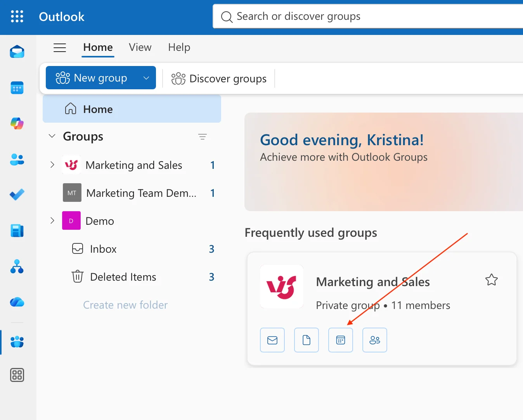The width and height of the screenshot is (523, 420).
Task: Open the New group dropdown arrow
Action: click(146, 78)
